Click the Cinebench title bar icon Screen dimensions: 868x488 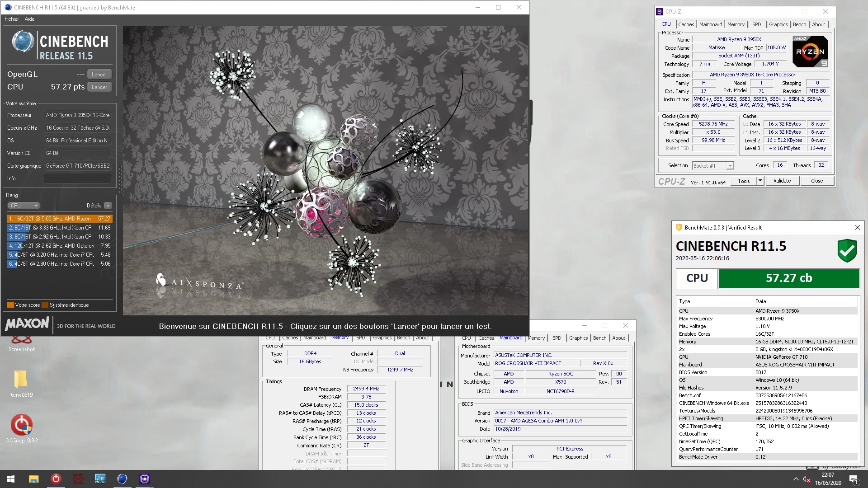pos(8,7)
